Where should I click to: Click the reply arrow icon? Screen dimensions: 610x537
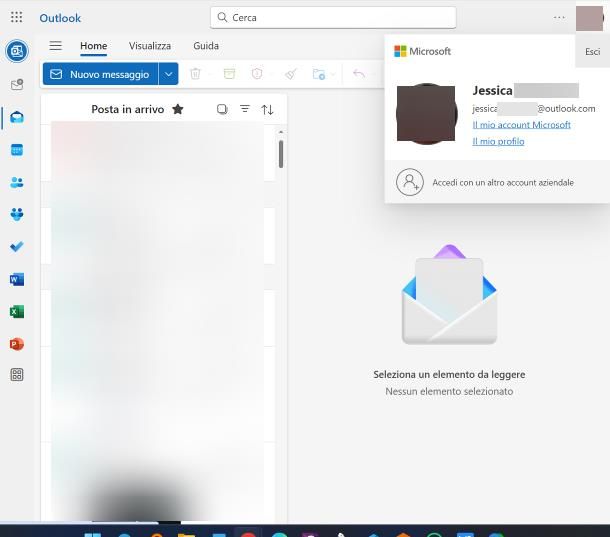(x=359, y=74)
